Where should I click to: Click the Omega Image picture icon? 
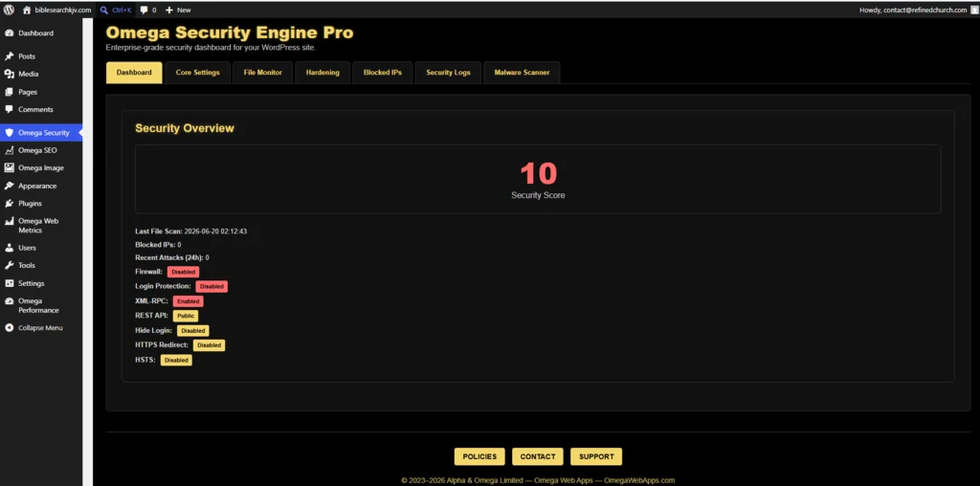[9, 168]
